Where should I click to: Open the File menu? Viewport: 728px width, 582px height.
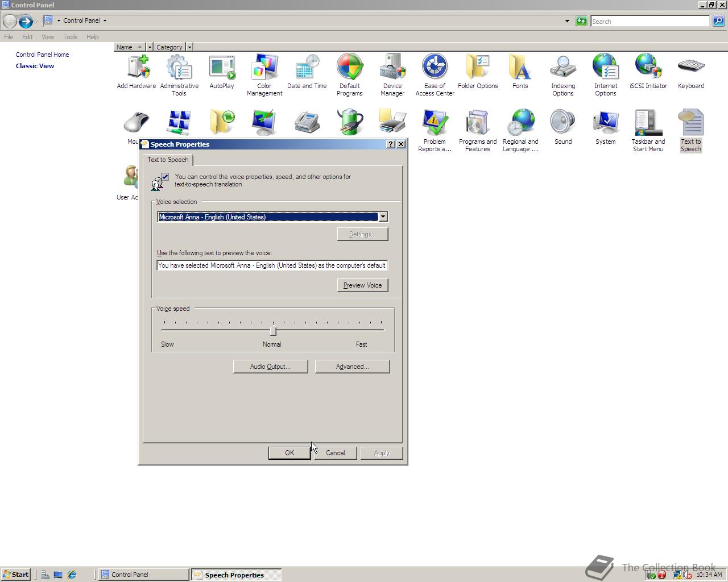9,37
